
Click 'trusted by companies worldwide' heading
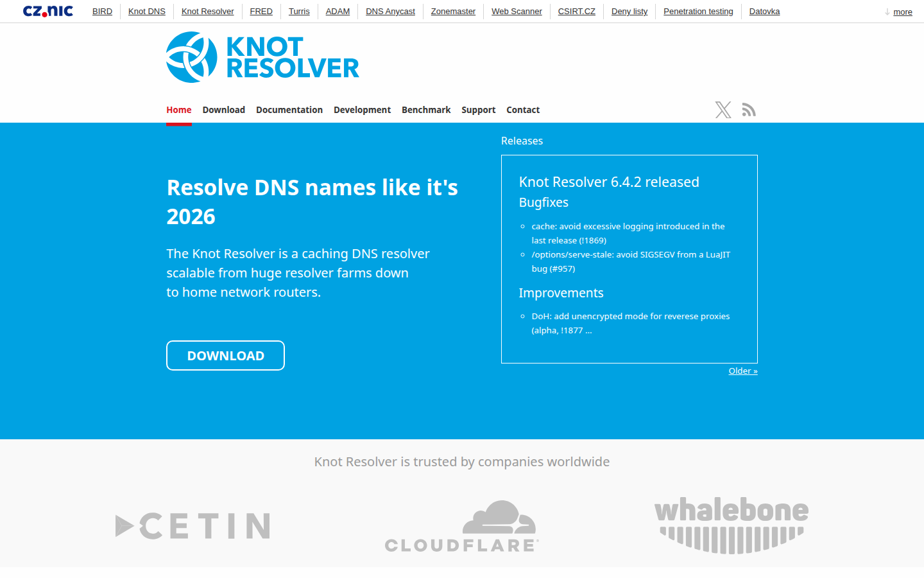(x=462, y=462)
